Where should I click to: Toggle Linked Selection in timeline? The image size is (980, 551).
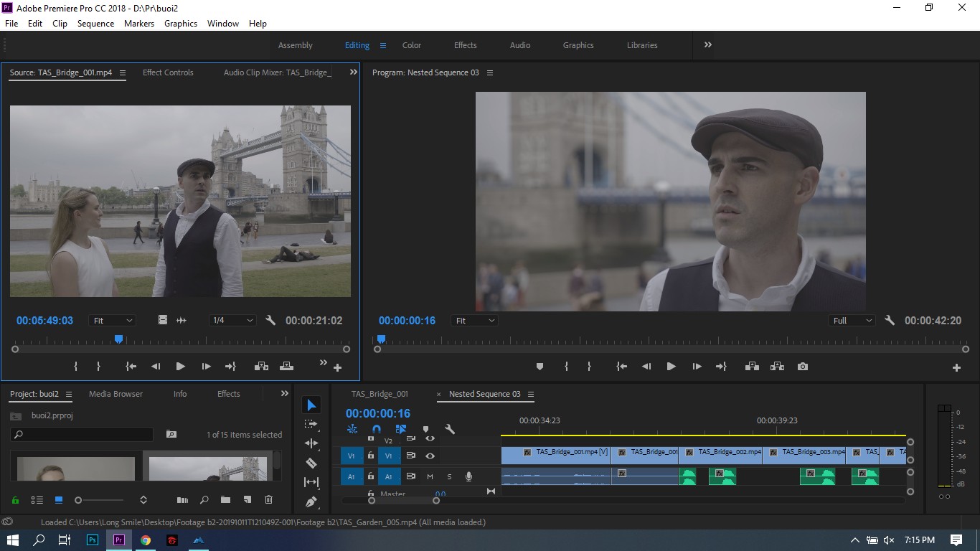(x=400, y=429)
